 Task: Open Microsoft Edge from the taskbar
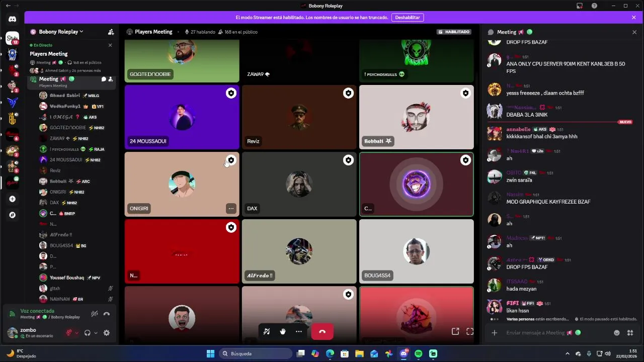click(330, 354)
